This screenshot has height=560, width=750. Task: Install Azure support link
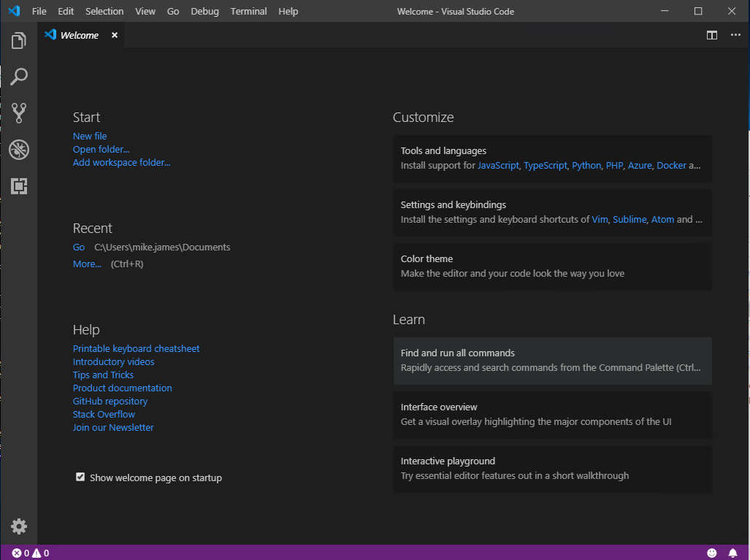coord(640,166)
